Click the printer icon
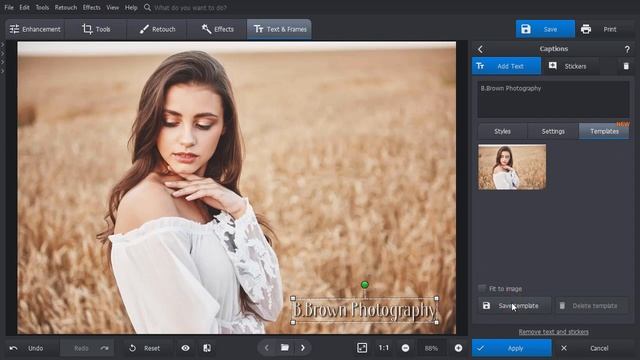 [x=586, y=29]
